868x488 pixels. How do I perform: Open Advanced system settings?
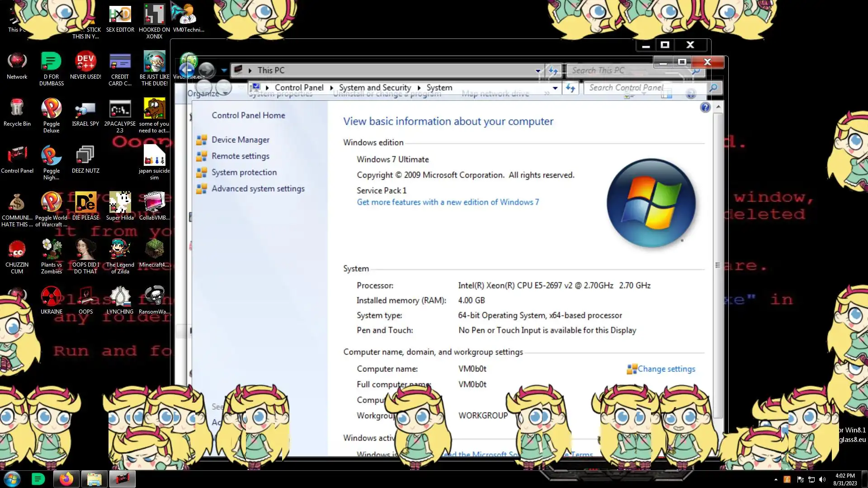(258, 189)
